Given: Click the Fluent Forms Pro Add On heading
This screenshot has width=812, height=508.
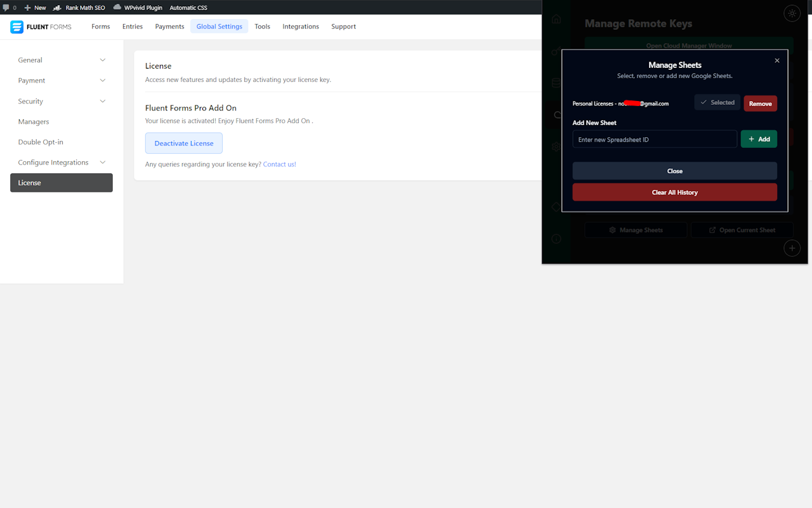Looking at the screenshot, I should tap(191, 108).
